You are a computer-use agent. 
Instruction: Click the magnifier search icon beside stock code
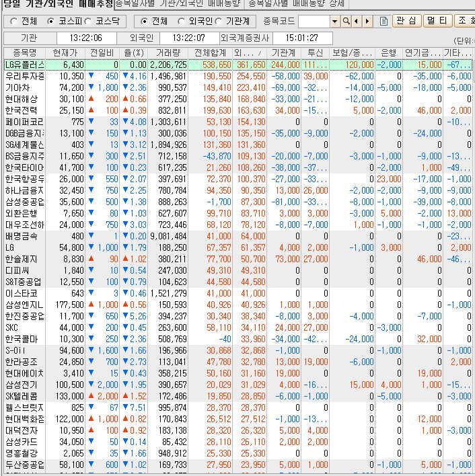(346, 22)
